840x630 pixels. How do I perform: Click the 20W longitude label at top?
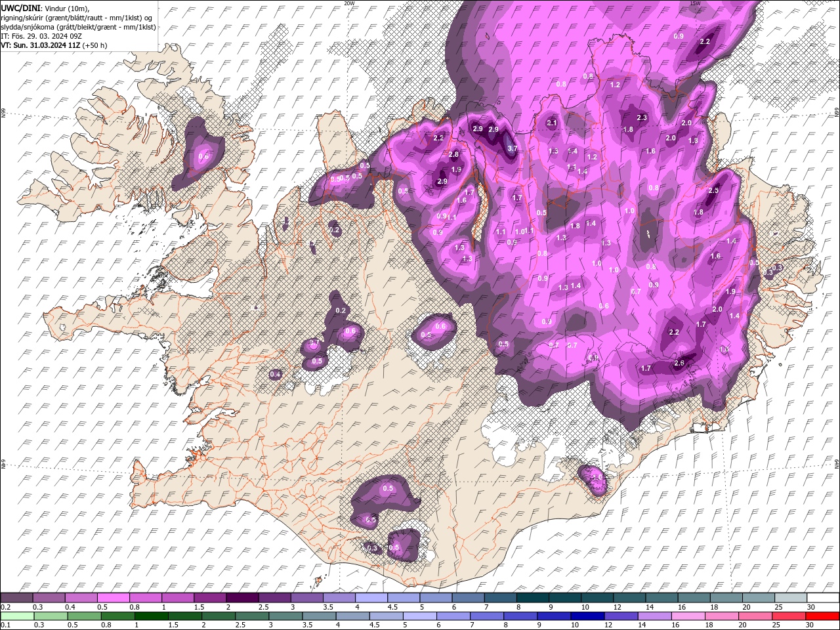pyautogui.click(x=350, y=3)
